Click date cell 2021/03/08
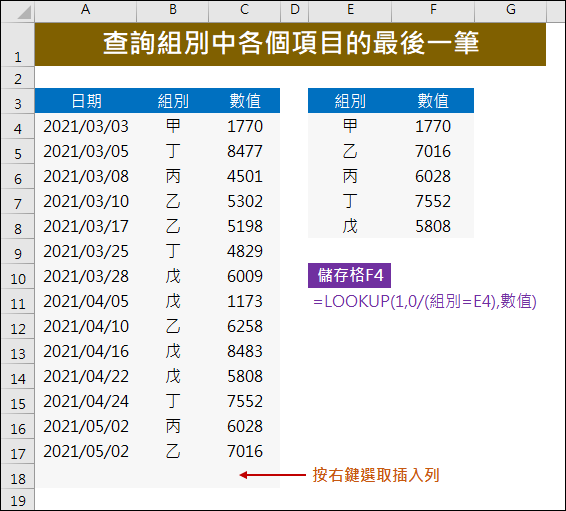566x511 pixels. (x=86, y=176)
